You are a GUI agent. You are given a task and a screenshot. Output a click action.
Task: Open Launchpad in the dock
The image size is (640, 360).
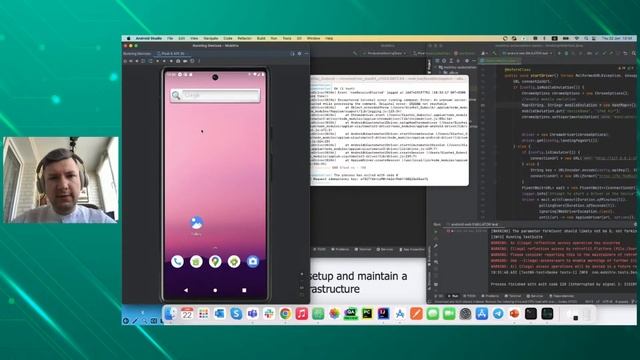[203, 313]
